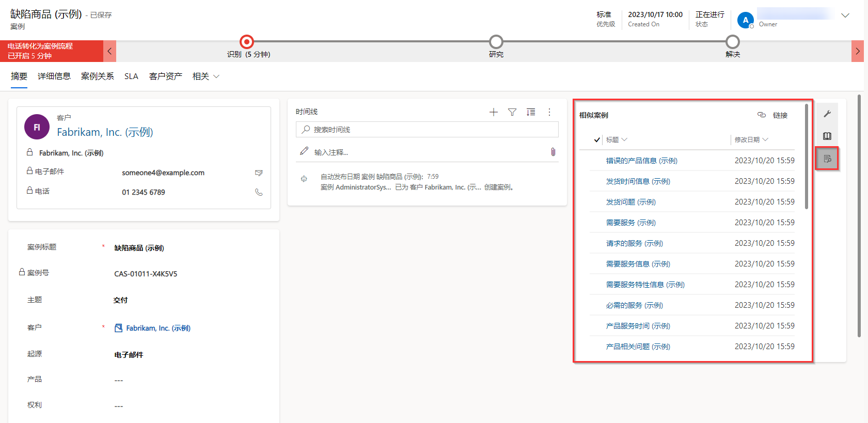Open similar case 产品服务时间 (示例)
This screenshot has height=423, width=868.
pyautogui.click(x=638, y=326)
